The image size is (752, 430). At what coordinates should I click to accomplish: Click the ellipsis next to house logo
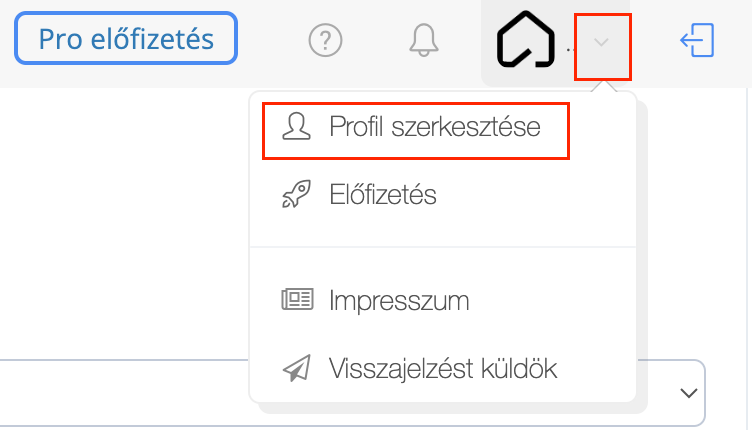point(570,49)
